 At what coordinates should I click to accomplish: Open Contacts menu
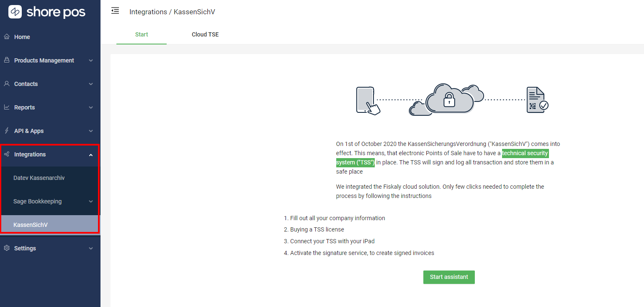pyautogui.click(x=50, y=84)
